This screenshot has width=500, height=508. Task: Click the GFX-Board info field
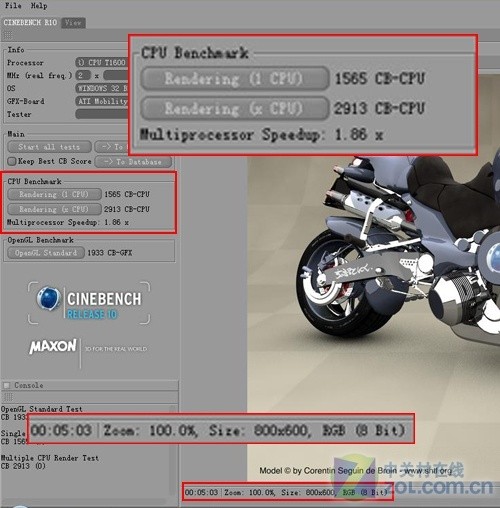102,101
